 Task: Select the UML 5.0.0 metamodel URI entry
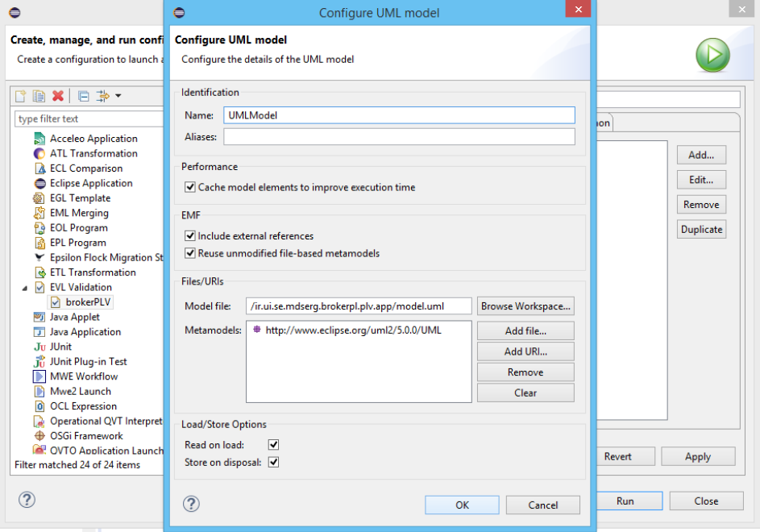click(x=353, y=330)
